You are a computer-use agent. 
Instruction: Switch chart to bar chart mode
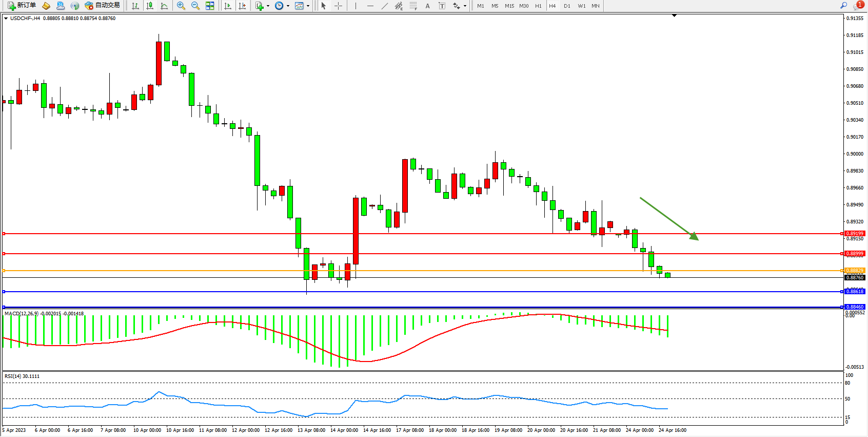(x=135, y=6)
